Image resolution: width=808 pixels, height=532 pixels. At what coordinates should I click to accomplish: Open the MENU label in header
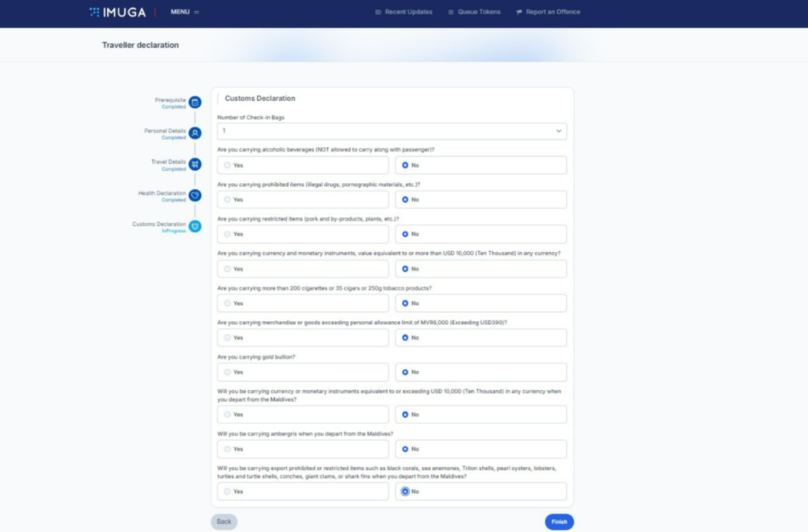point(180,12)
